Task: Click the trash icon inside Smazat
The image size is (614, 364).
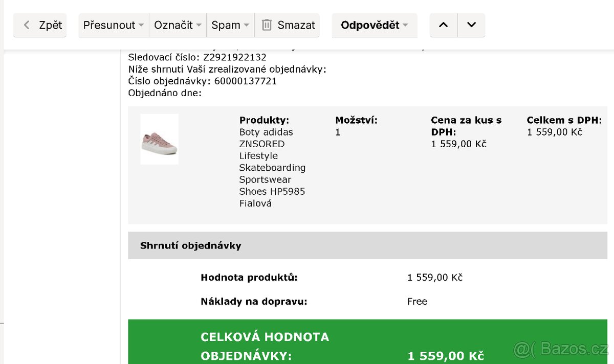Action: coord(266,24)
